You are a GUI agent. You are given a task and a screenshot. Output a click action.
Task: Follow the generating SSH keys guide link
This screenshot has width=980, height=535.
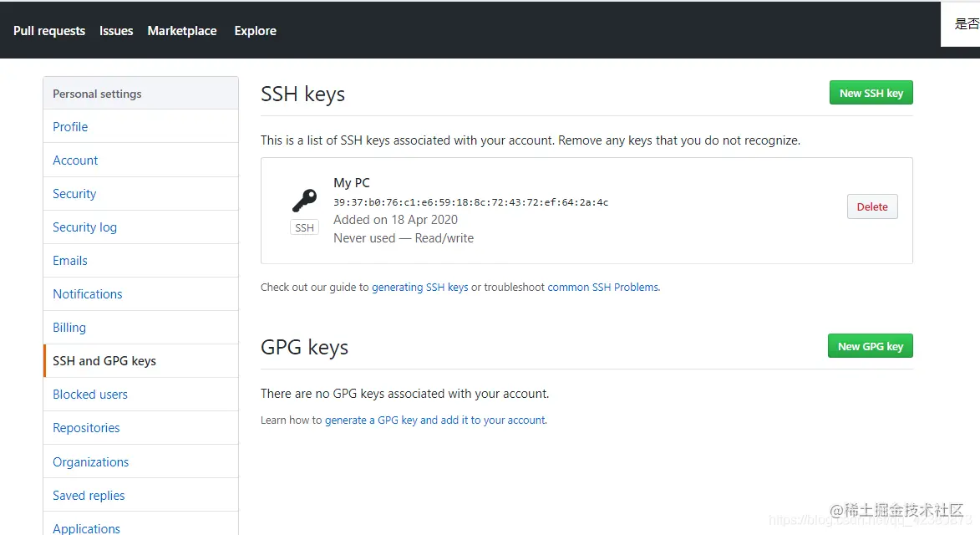coord(419,288)
